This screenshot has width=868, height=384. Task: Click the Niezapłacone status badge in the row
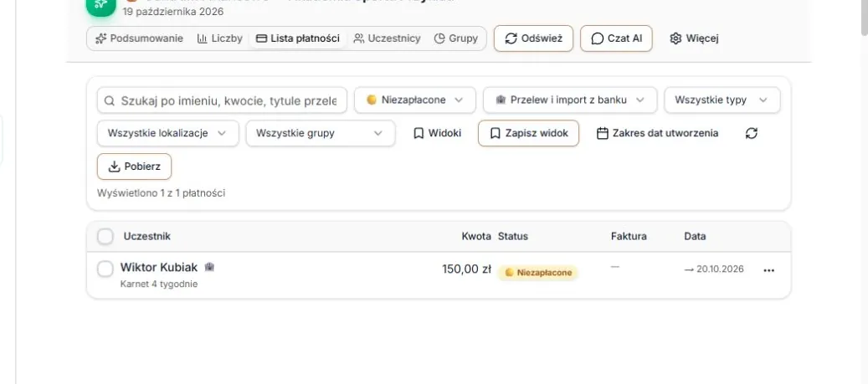pyautogui.click(x=537, y=273)
